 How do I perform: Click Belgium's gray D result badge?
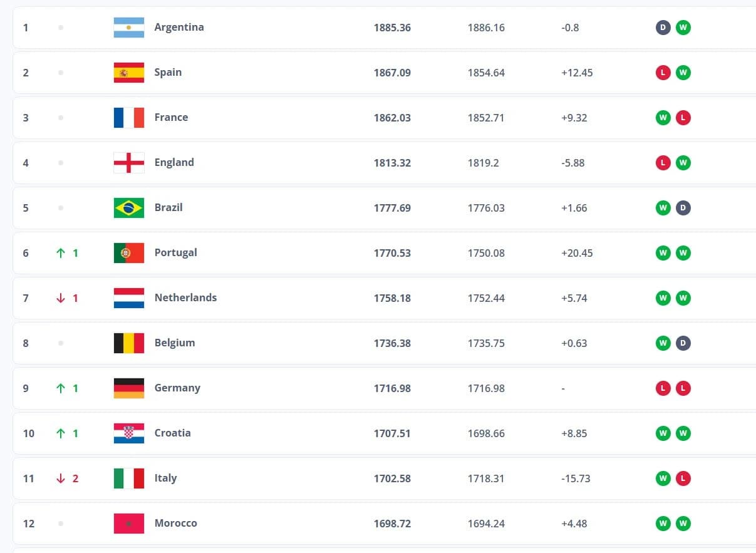tap(683, 343)
